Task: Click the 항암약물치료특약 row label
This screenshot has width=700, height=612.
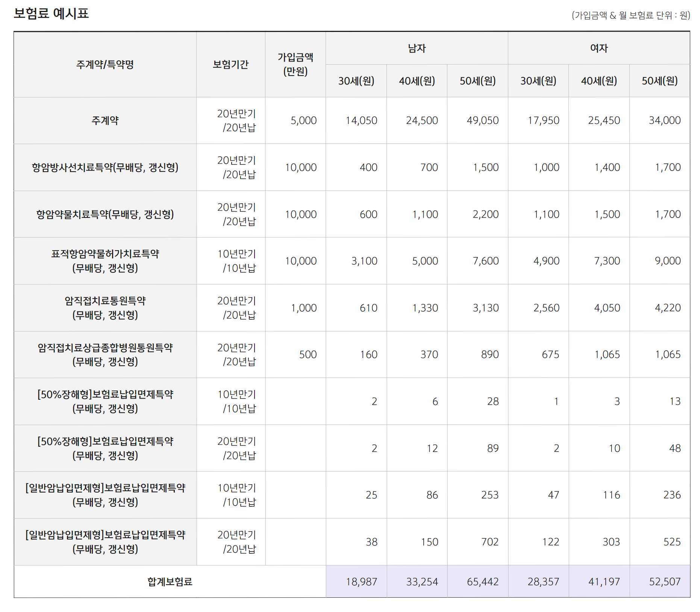Action: [105, 214]
